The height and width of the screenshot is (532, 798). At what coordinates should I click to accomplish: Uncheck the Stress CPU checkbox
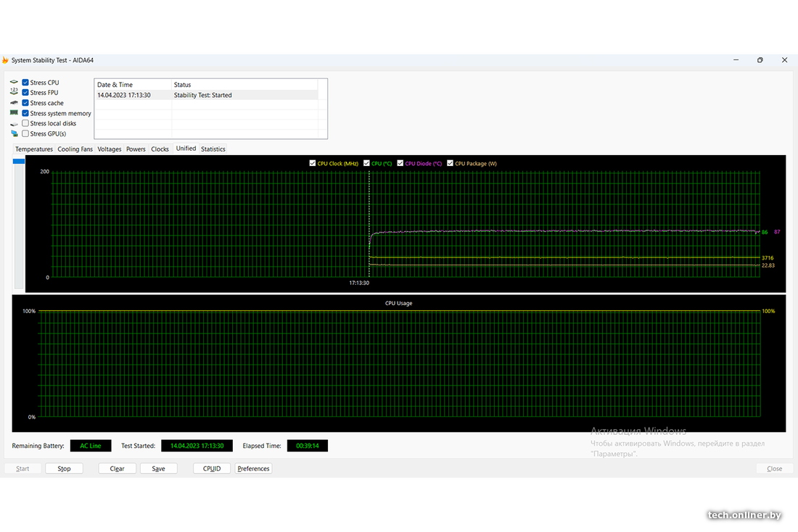tap(26, 83)
